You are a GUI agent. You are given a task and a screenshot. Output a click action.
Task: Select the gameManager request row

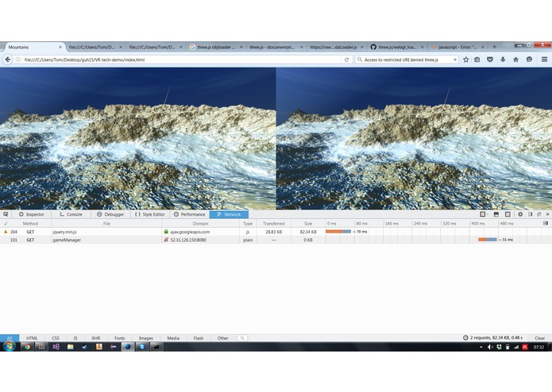(276, 240)
